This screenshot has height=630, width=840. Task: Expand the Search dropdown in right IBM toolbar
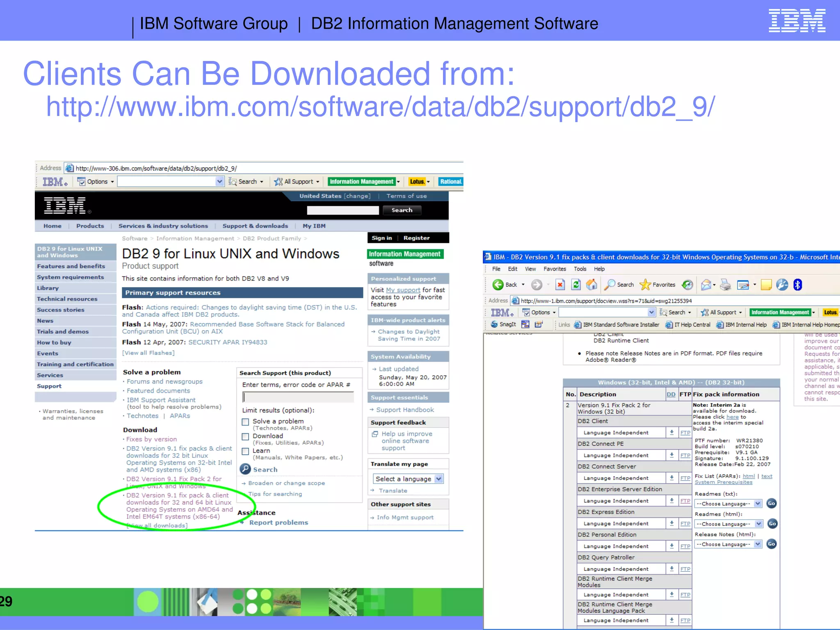coord(689,313)
